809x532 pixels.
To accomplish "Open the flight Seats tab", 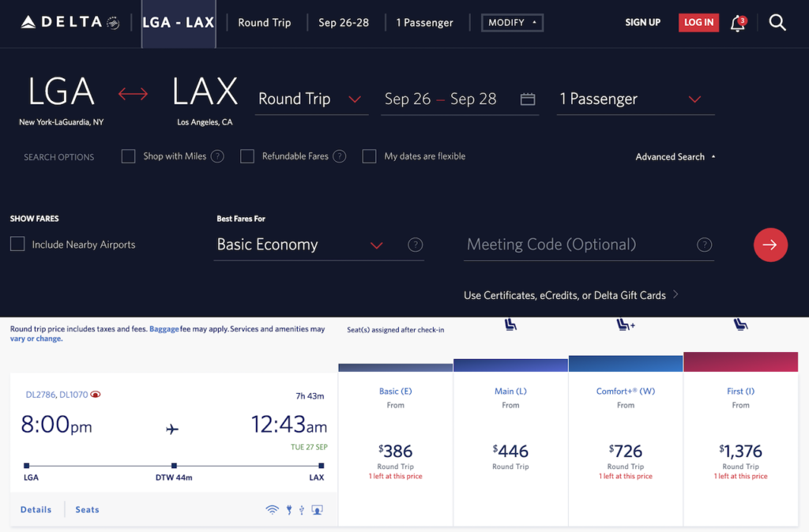I will [x=87, y=510].
